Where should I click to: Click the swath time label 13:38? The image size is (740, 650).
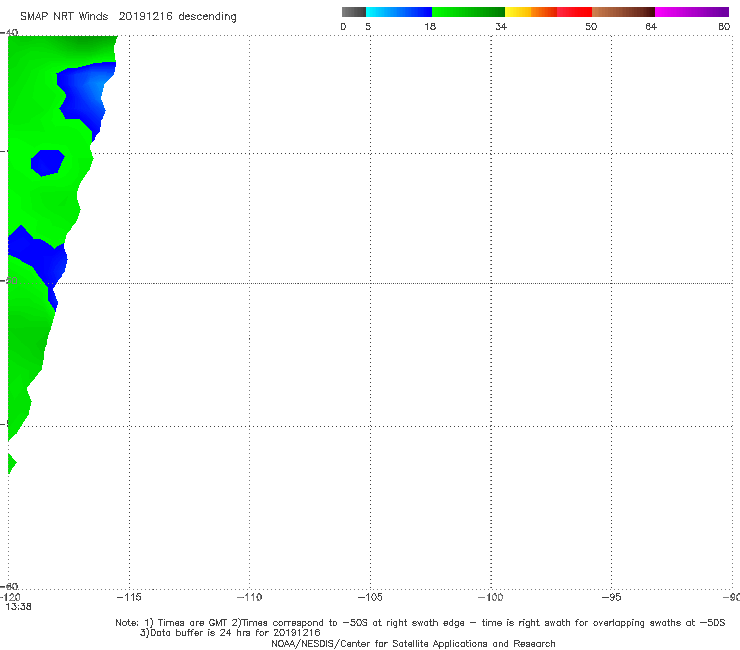click(x=18, y=607)
